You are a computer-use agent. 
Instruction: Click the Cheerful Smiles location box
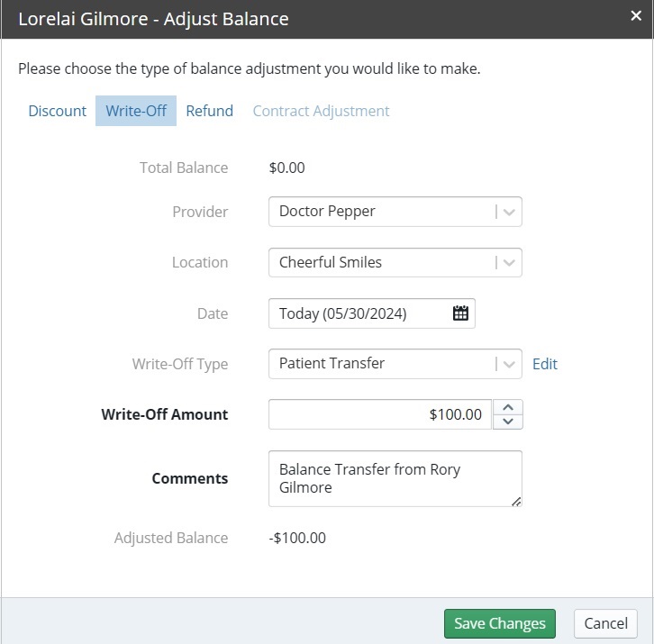(395, 263)
